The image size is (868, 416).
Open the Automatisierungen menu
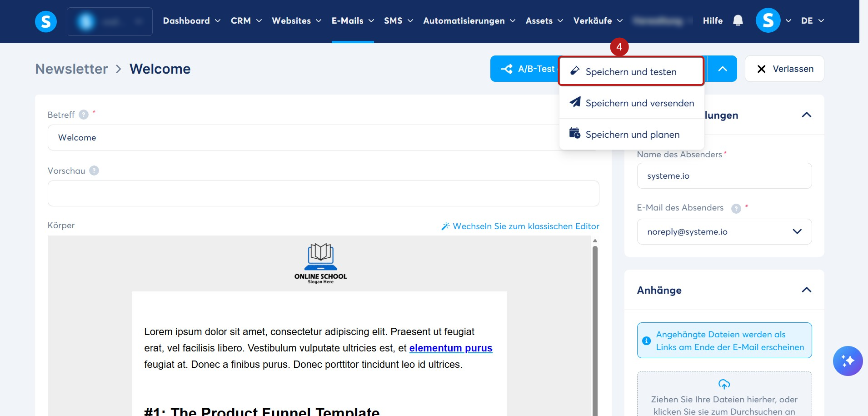469,20
